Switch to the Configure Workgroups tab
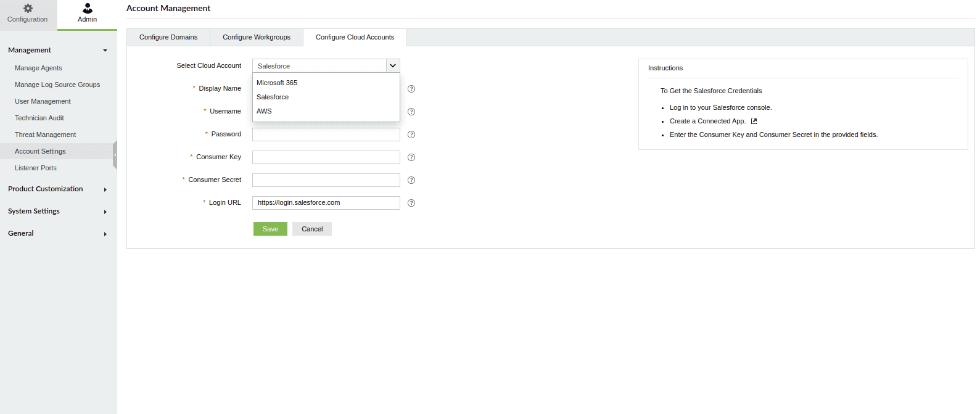 click(x=257, y=38)
